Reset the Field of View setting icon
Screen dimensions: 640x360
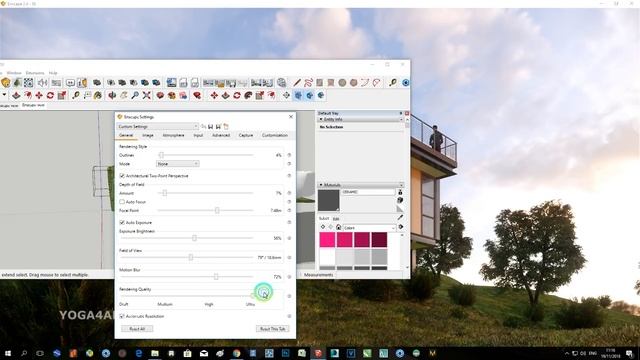289,258
